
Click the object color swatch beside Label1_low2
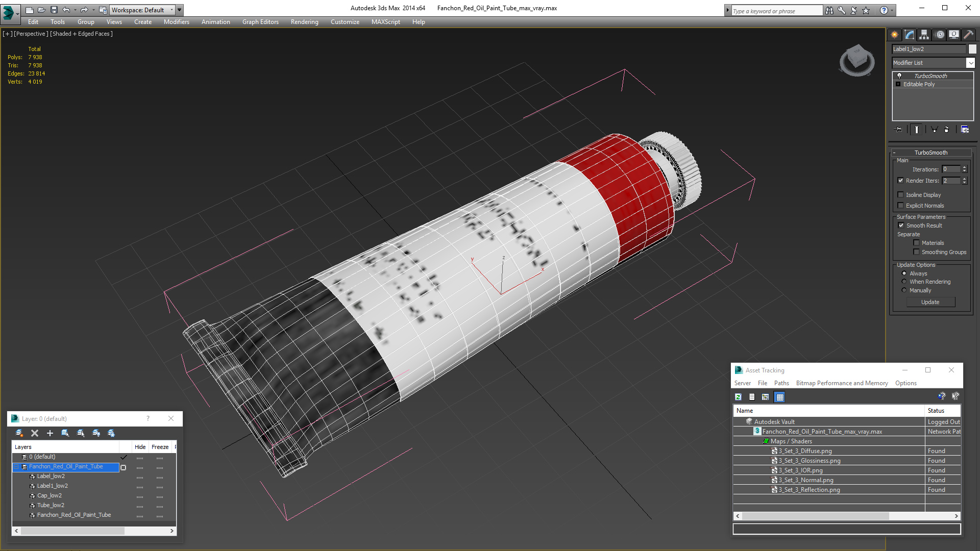click(972, 49)
